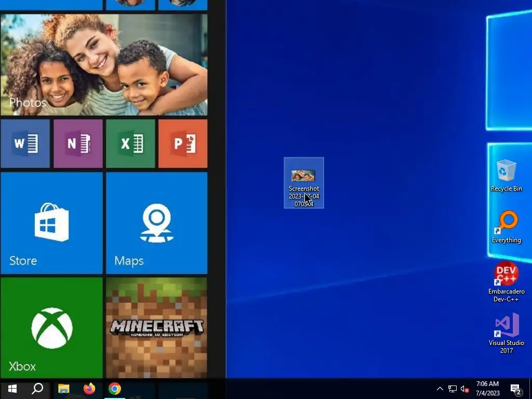The width and height of the screenshot is (532, 399).
Task: Launch Word from the Start tile
Action: pyautogui.click(x=25, y=143)
